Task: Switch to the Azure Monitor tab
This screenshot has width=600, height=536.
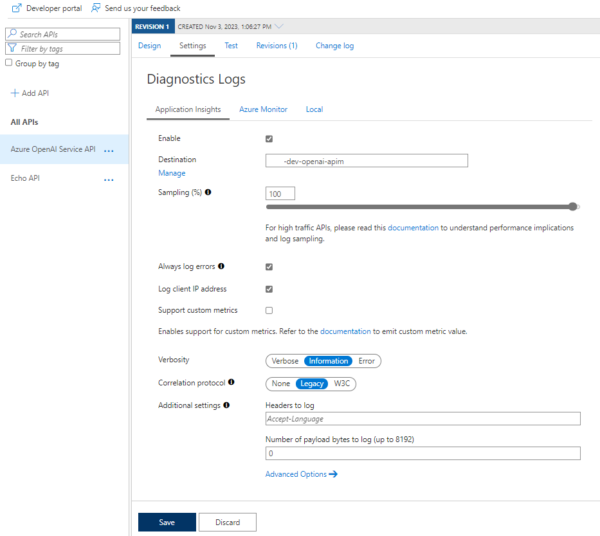Action: [x=263, y=109]
